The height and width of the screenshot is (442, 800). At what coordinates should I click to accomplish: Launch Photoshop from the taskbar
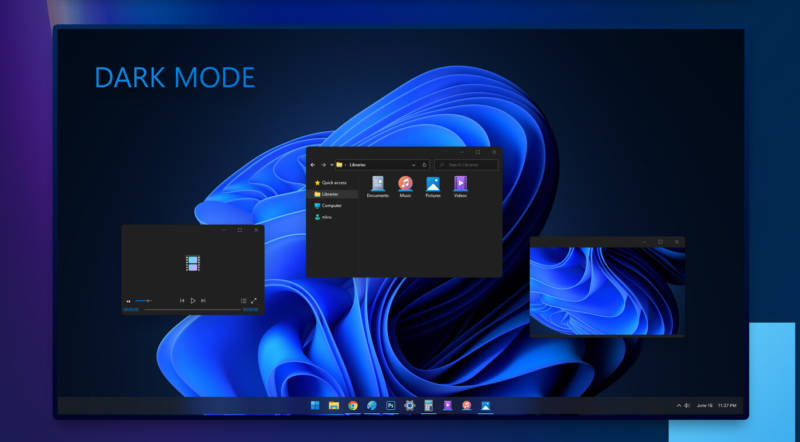point(391,405)
